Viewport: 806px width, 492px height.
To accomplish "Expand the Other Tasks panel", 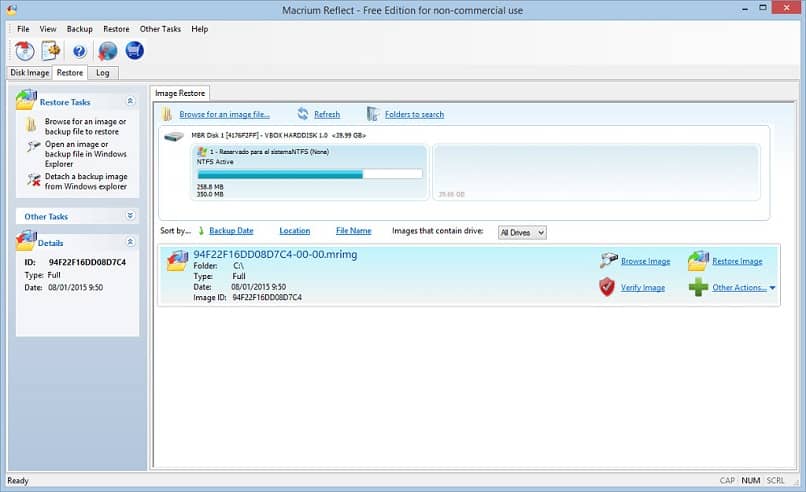I will point(131,215).
